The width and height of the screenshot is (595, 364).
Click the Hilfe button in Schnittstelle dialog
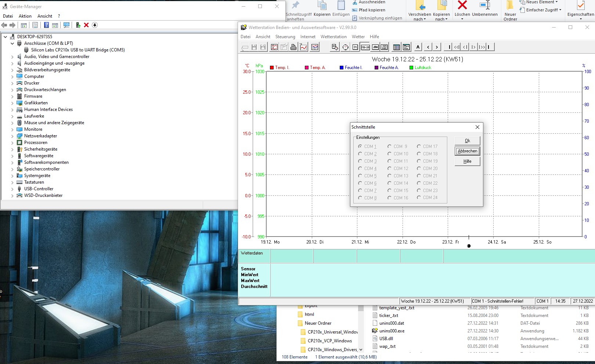click(467, 161)
